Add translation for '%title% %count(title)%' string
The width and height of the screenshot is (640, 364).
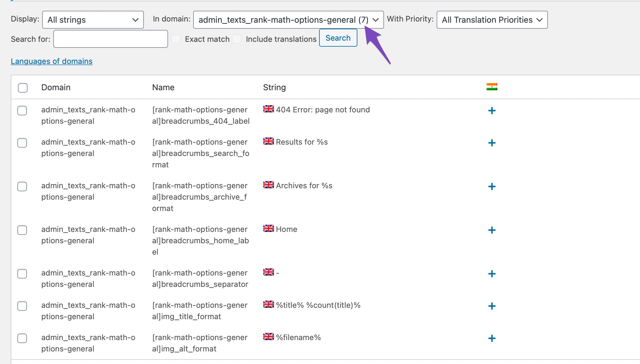tap(492, 306)
